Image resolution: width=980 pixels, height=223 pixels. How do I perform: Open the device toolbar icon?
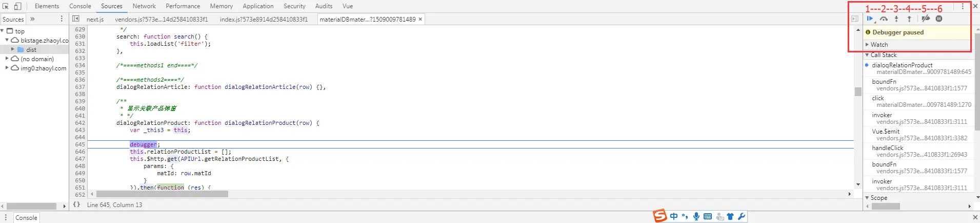tap(17, 6)
